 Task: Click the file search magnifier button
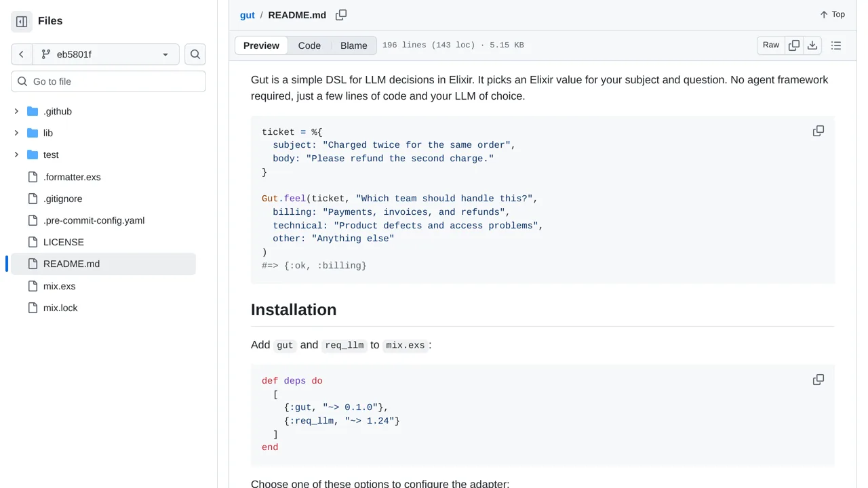point(195,54)
